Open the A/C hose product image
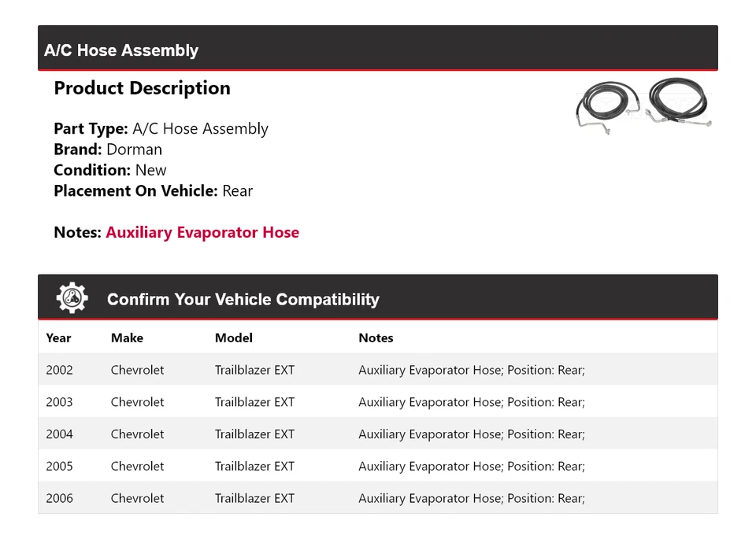This screenshot has height=539, width=756. coord(643,103)
